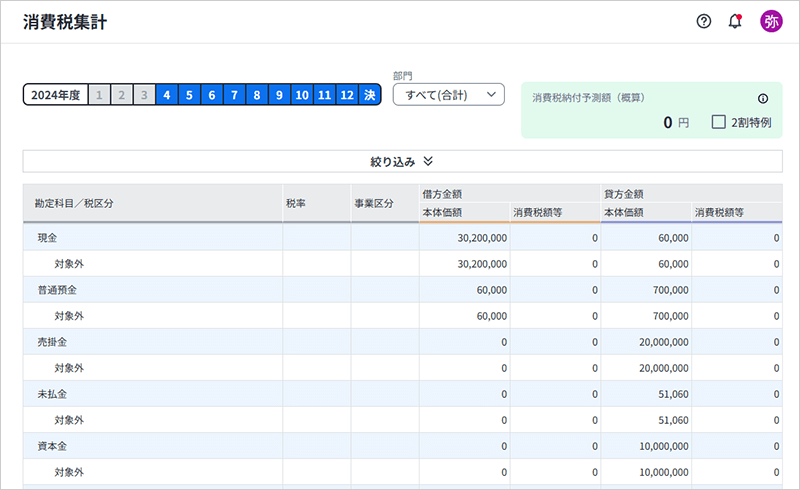The height and width of the screenshot is (490, 800).
Task: Click 10,000,000 credit in 資本金 row
Action: pos(664,446)
